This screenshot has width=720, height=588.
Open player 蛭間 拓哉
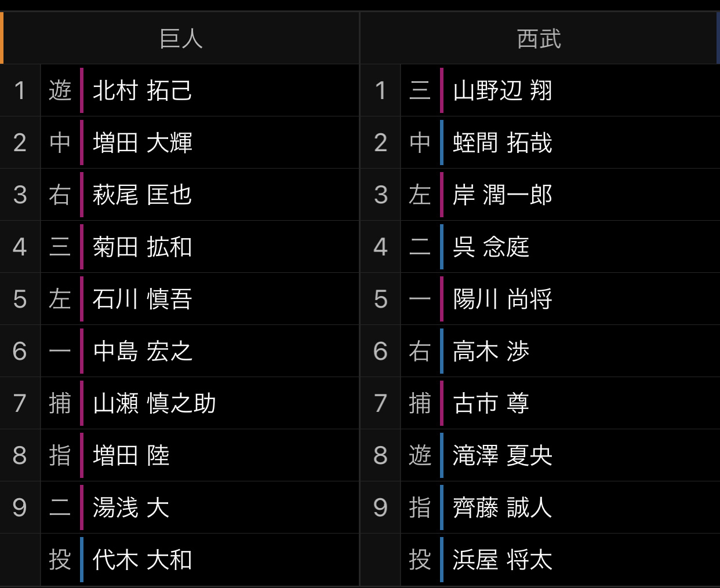pyautogui.click(x=503, y=143)
